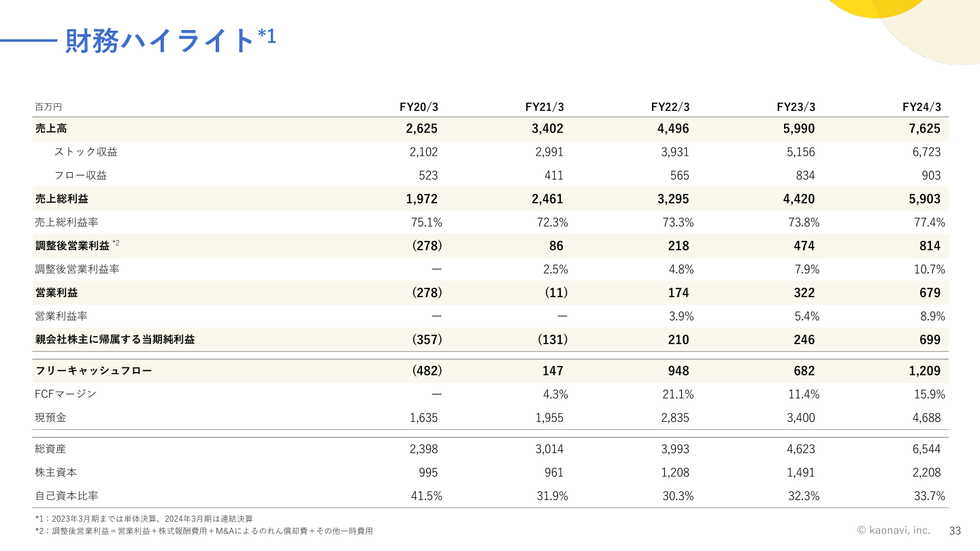980x551 pixels.
Task: Click the ストック収益 row label
Action: (86, 152)
